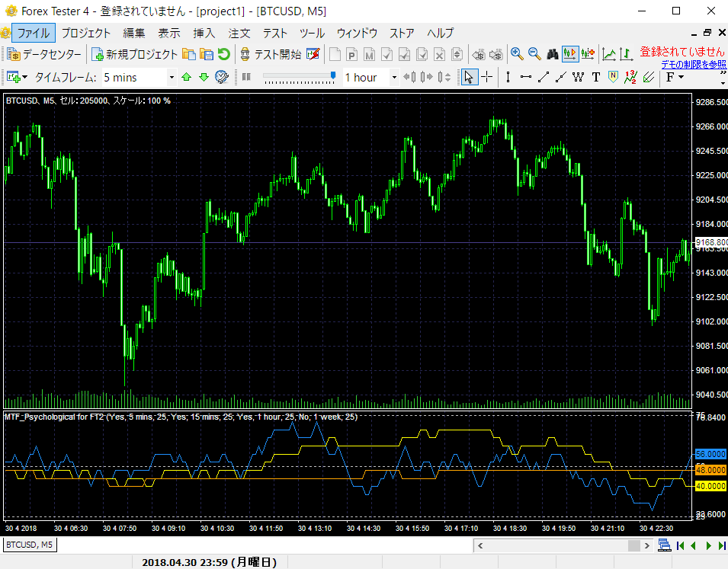The height and width of the screenshot is (569, 728).
Task: Activate the arrow pointer cursor mode
Action: (x=469, y=77)
